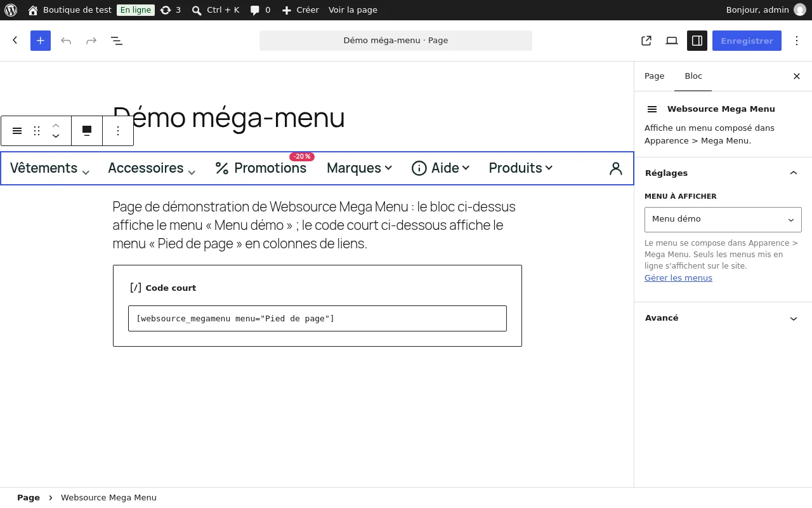Open the Démo méga-menu document title bar
This screenshot has height=508, width=812.
pos(396,41)
